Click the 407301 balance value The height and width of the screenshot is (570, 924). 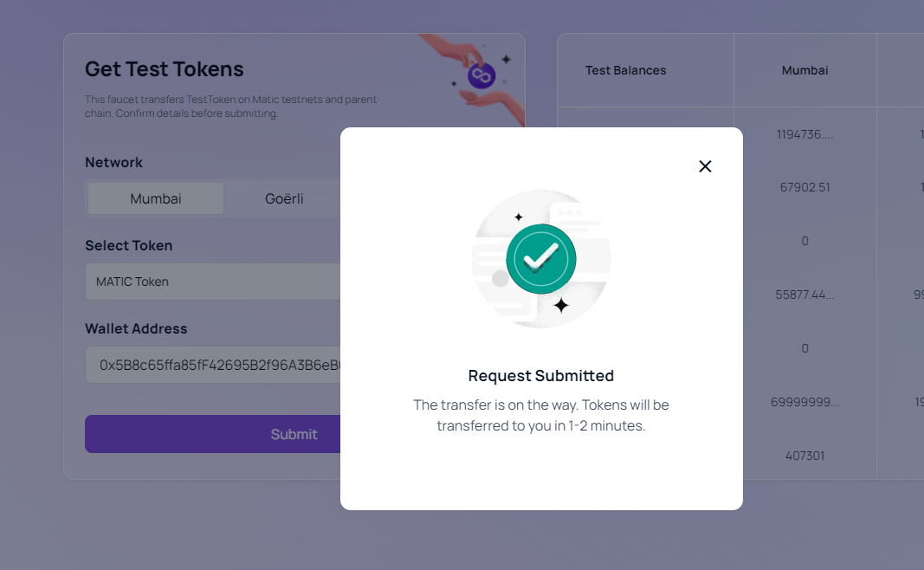click(x=804, y=456)
